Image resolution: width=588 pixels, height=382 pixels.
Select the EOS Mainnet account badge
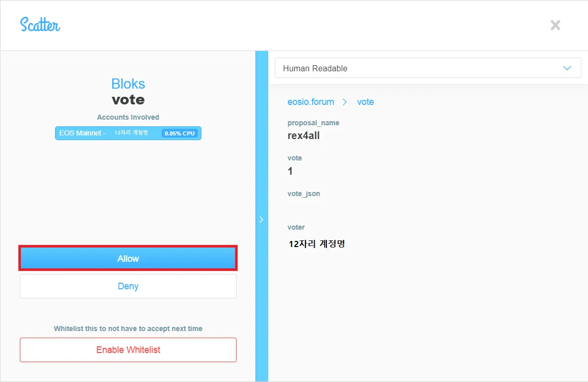(128, 133)
